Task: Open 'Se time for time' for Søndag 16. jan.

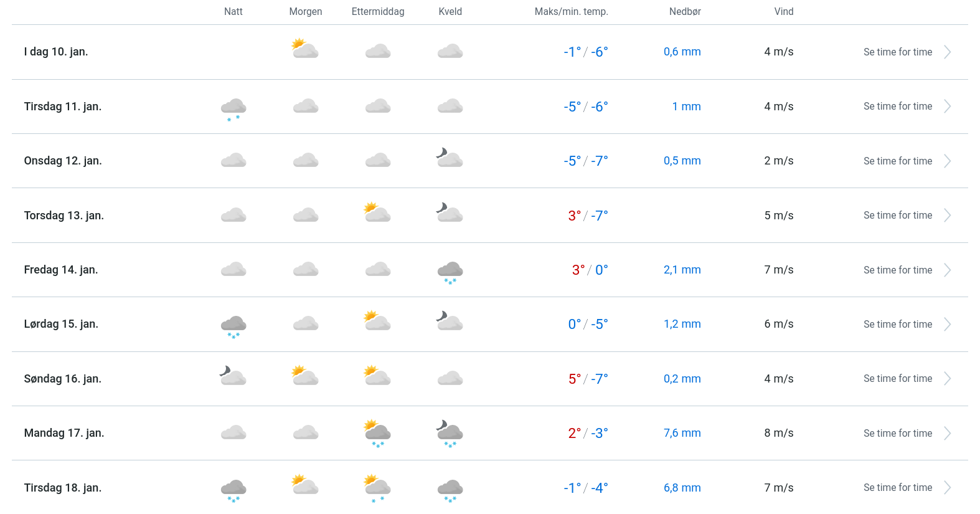Action: (x=897, y=379)
